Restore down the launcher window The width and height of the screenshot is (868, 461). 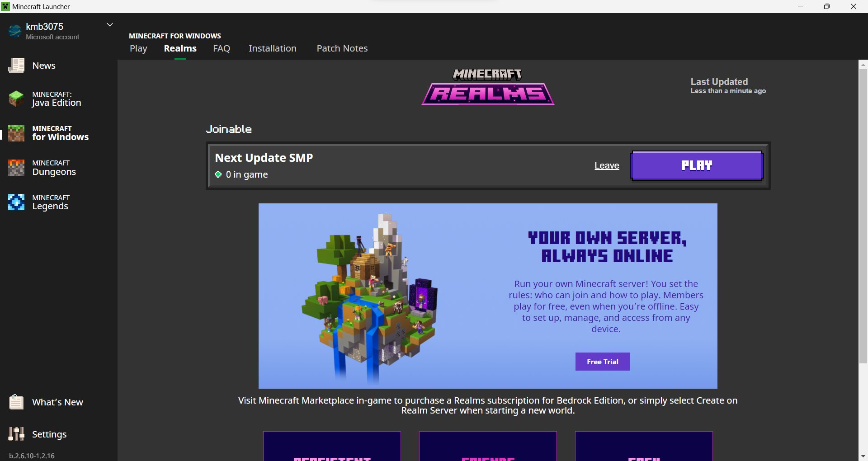pos(827,6)
